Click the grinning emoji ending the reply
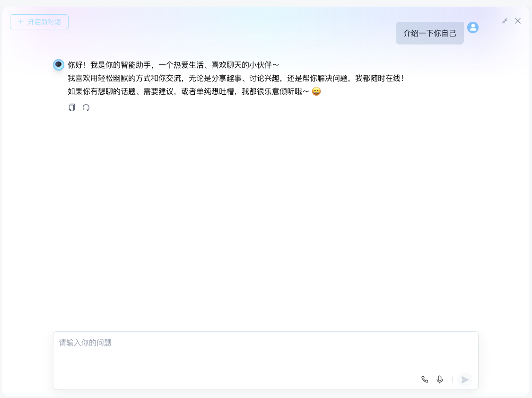Screen dimensions: 532x398 [316, 91]
